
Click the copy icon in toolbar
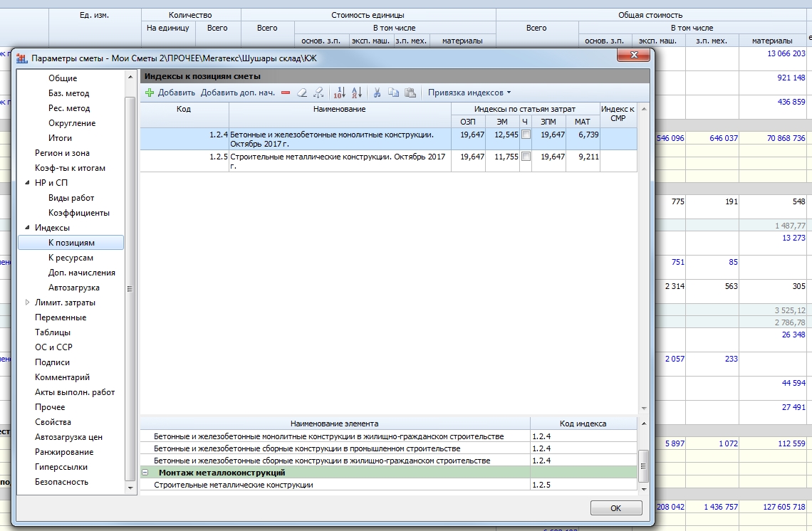click(x=394, y=93)
